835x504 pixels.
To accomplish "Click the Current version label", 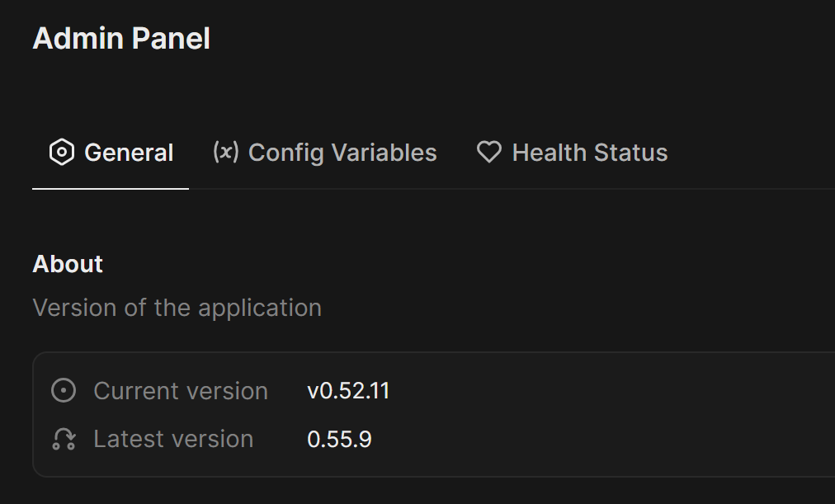I will (181, 391).
